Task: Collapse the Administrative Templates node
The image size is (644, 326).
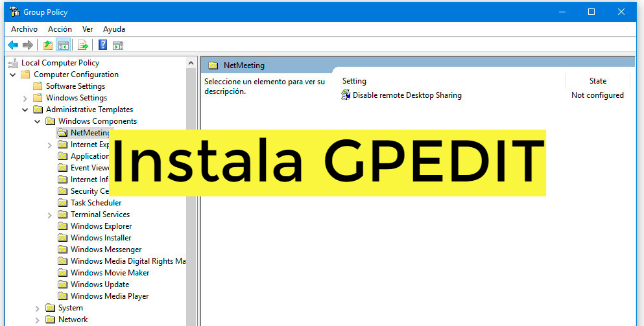Action: click(x=25, y=110)
